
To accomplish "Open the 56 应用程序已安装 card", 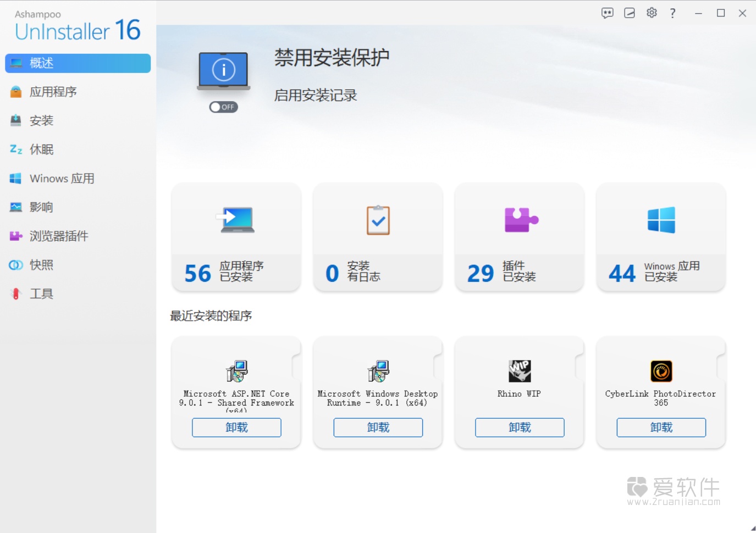I will pyautogui.click(x=236, y=237).
